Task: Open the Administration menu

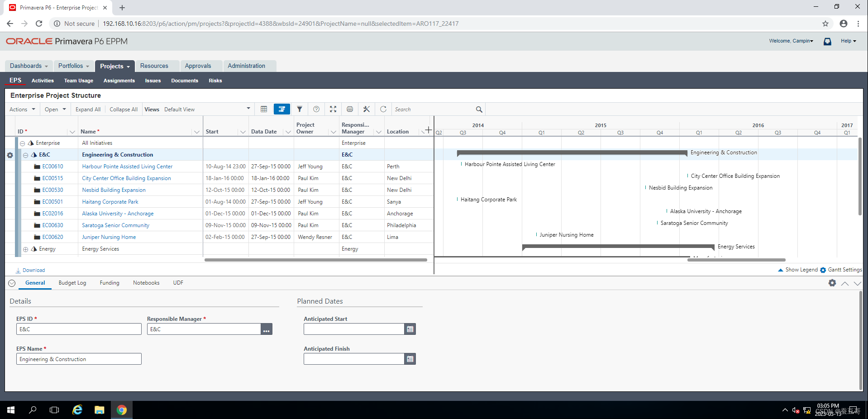Action: [x=246, y=66]
